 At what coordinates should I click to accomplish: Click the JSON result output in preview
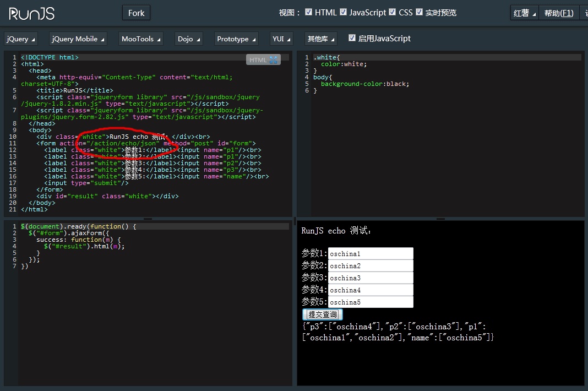tap(398, 332)
